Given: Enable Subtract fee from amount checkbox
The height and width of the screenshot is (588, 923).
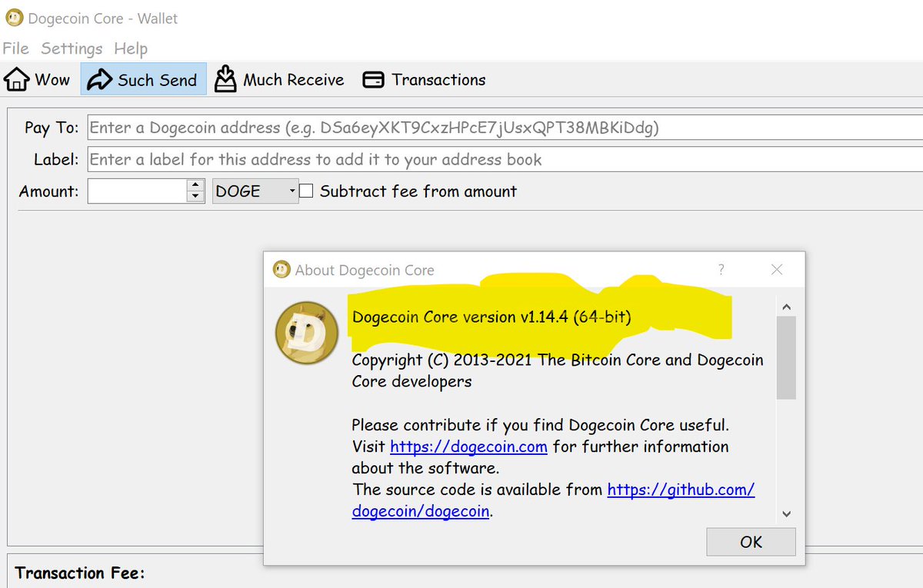Looking at the screenshot, I should point(306,191).
